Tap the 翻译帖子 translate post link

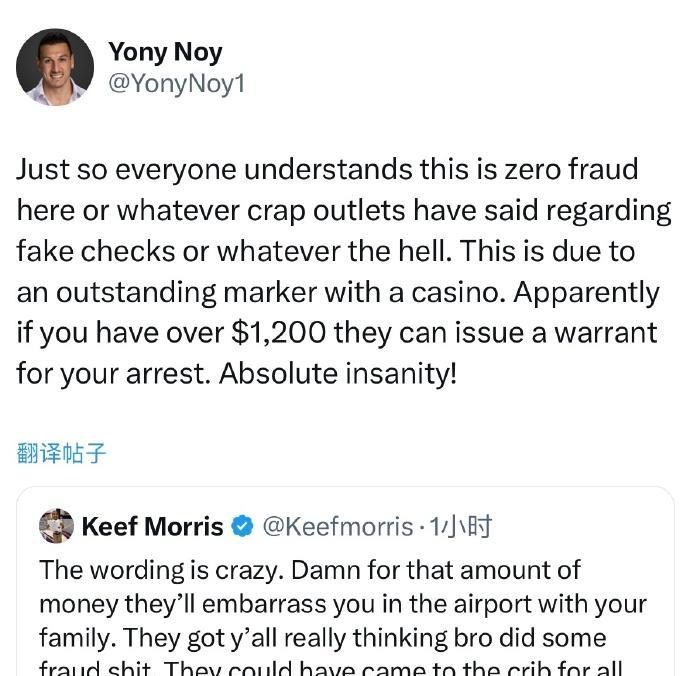[62, 453]
